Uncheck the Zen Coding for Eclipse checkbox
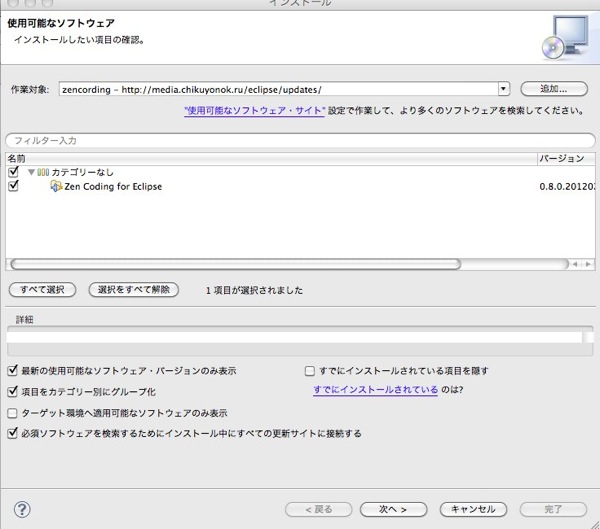 tap(13, 186)
